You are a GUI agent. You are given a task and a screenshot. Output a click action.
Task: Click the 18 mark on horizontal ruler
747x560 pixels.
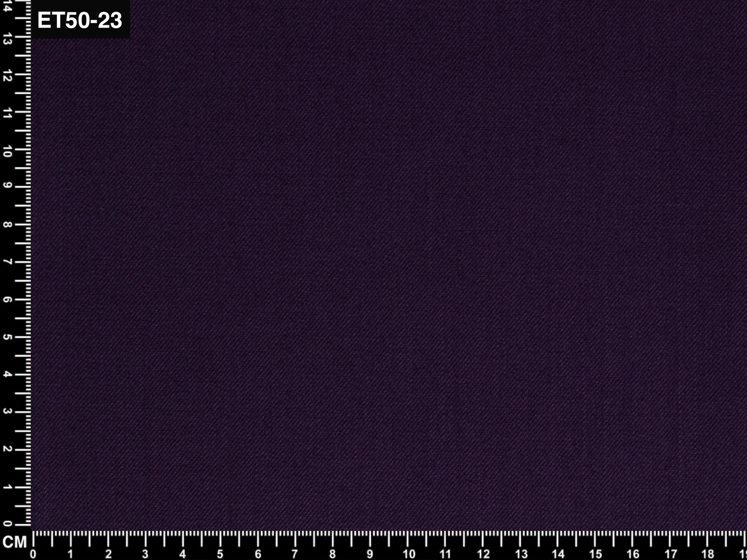coord(708,554)
